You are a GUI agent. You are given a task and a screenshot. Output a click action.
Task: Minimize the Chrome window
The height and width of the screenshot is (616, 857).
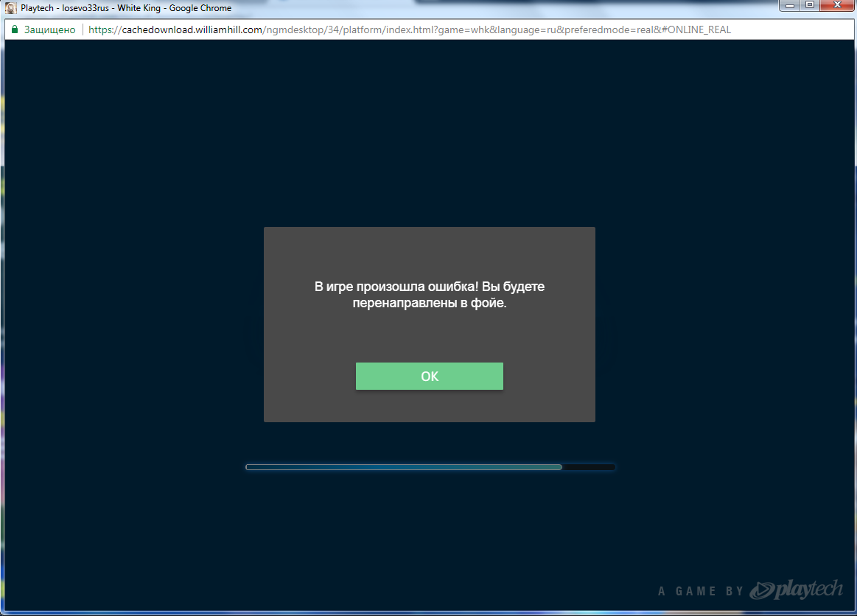click(x=790, y=7)
